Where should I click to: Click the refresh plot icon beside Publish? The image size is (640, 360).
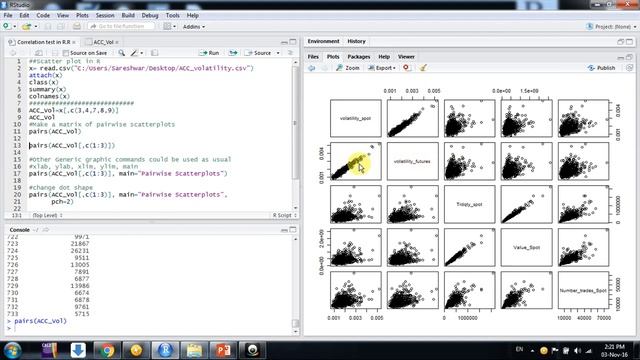(629, 68)
